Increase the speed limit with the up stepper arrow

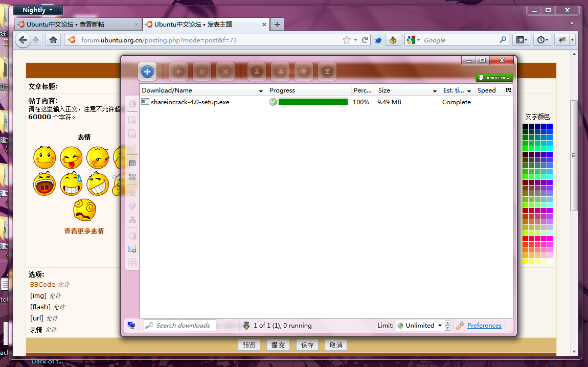pos(447,323)
